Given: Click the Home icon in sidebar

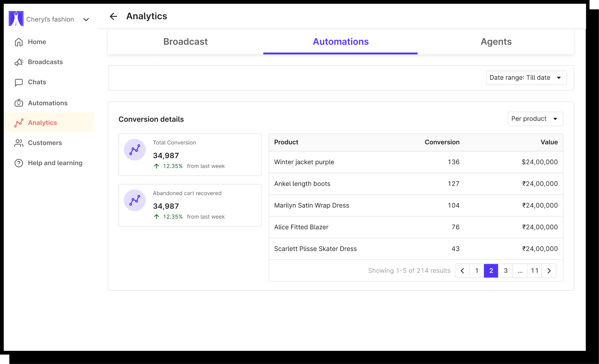Looking at the screenshot, I should pos(19,42).
